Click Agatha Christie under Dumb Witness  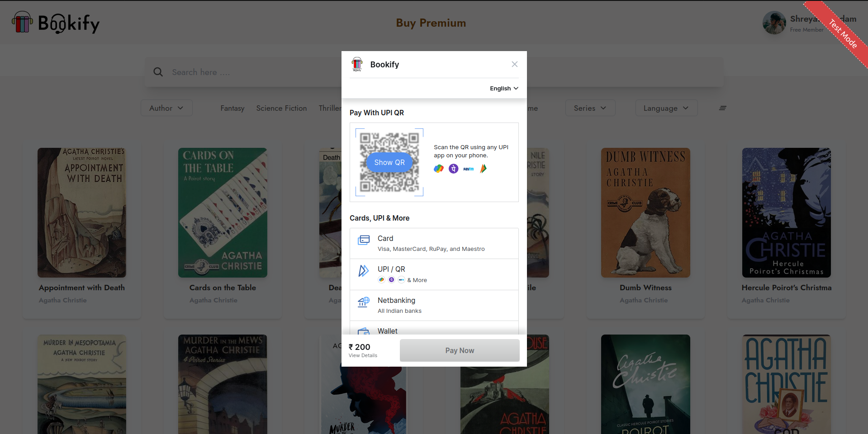click(644, 300)
